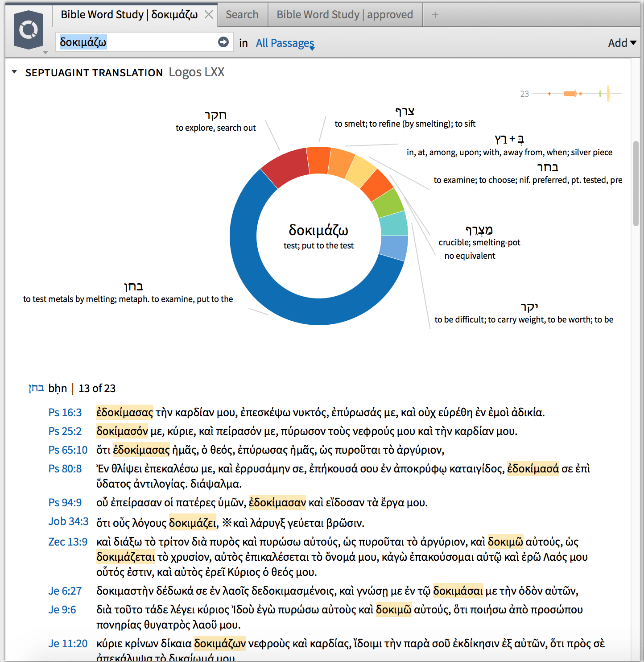Select the red חקר ring segment
644x662 pixels.
(x=286, y=167)
